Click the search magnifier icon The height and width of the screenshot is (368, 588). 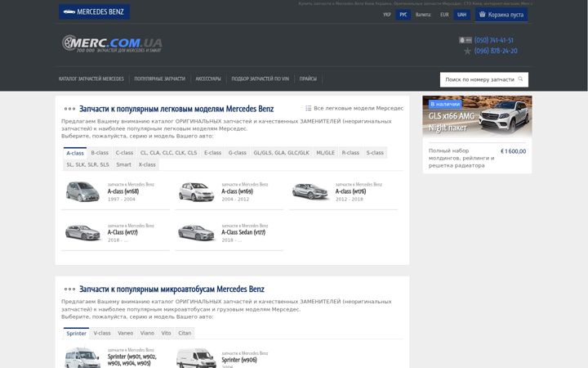tap(520, 79)
